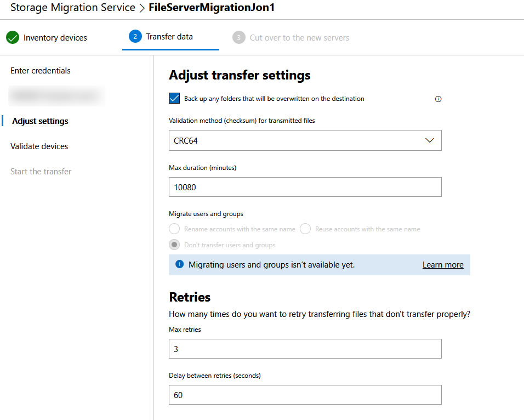This screenshot has width=524, height=420.
Task: Uncheck Back up any folders checkbox
Action: point(174,98)
